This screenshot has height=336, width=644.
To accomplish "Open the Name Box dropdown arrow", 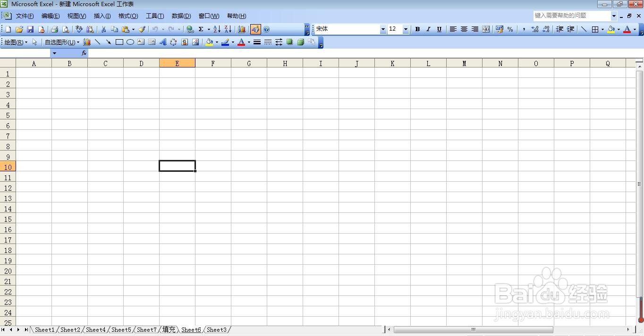I will tap(54, 53).
